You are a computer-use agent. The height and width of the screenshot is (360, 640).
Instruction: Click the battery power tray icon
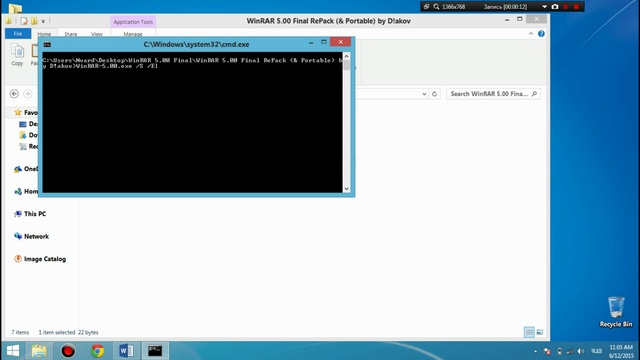[559, 351]
